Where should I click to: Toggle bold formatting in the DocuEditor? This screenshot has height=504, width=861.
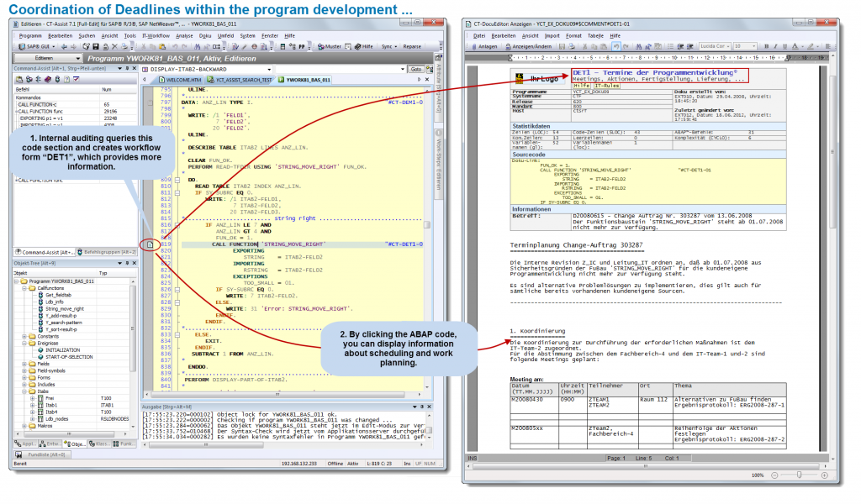click(767, 48)
